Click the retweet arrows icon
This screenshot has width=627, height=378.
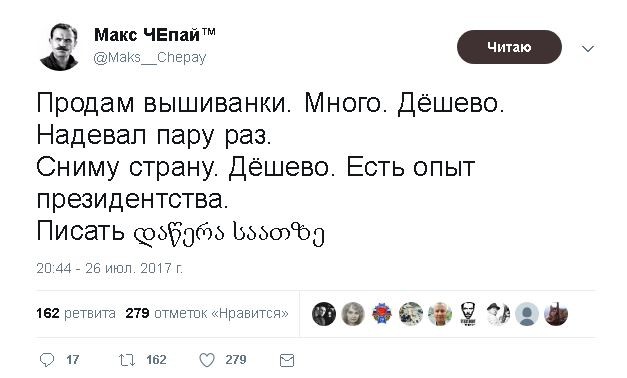(127, 360)
